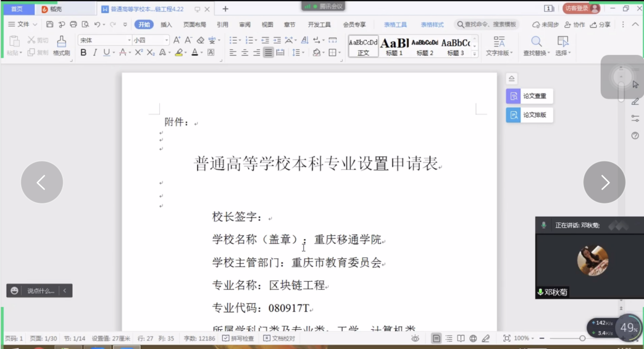Click the italic formatting icon
Viewport: 644px width, 349px height.
(94, 53)
